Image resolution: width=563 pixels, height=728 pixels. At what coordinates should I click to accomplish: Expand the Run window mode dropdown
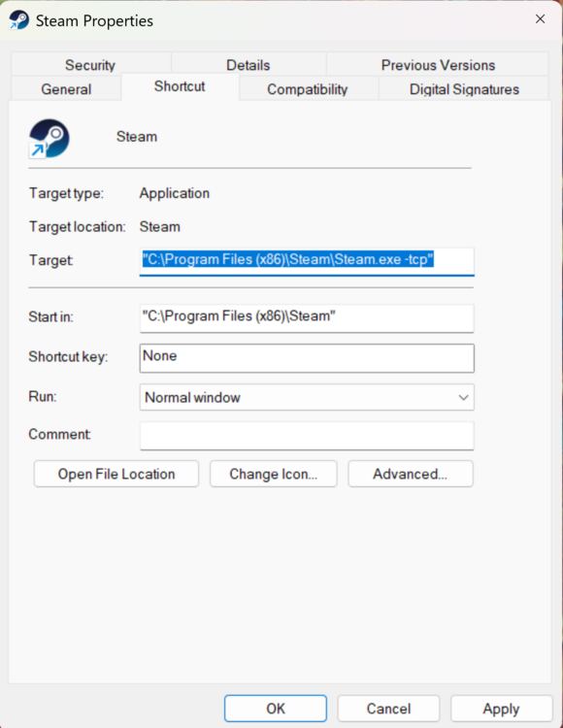tap(307, 397)
